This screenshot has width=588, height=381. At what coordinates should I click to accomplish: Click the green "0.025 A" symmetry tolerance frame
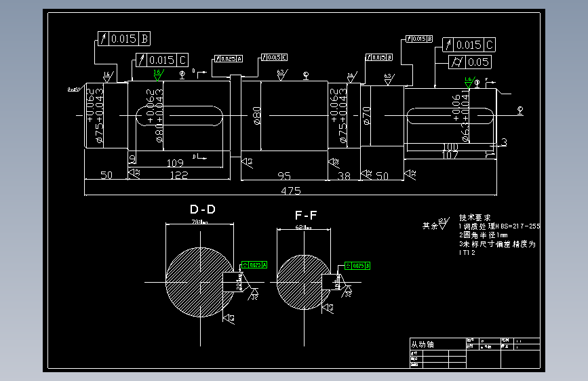[x=254, y=265]
